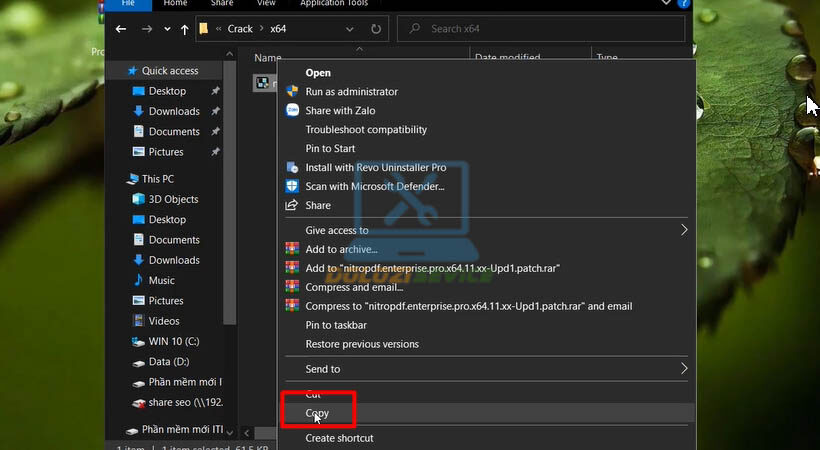Viewport: 820px width, 450px height.
Task: Select WIN 10 (C:) drive in sidebar
Action: (x=173, y=341)
